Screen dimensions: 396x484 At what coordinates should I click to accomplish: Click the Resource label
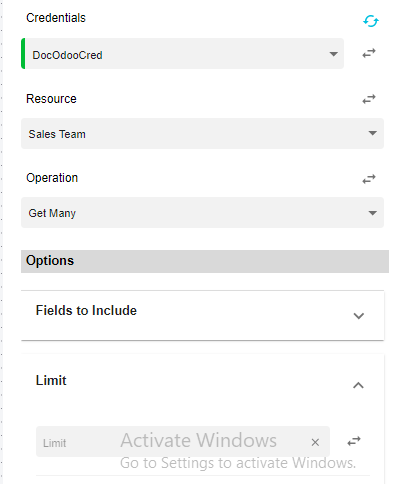pos(51,99)
